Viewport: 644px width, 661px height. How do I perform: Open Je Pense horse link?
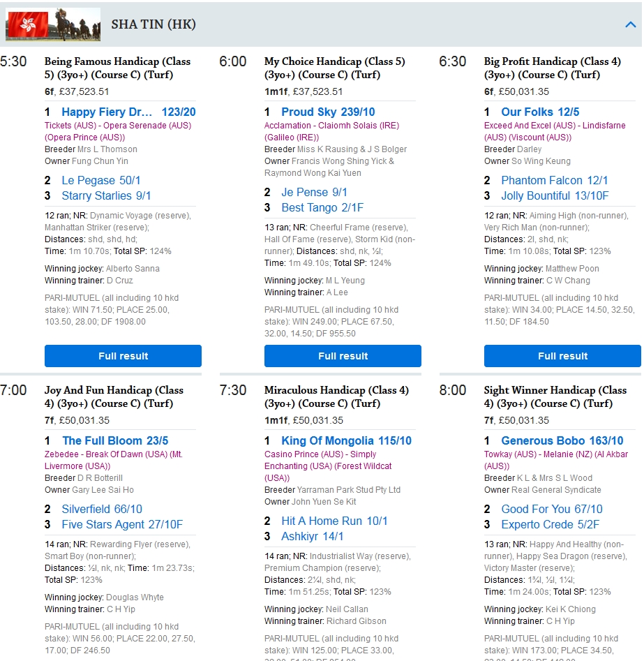304,192
